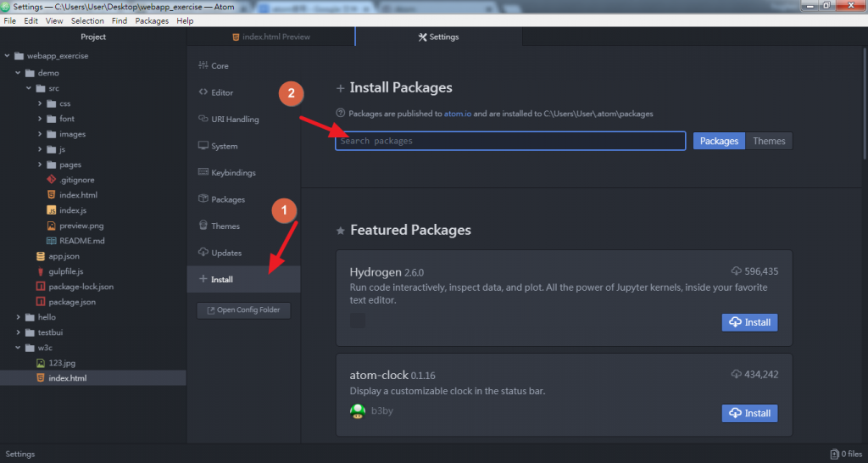Viewport: 868px width, 463px height.
Task: Open the Hydrogen package title link
Action: (376, 272)
